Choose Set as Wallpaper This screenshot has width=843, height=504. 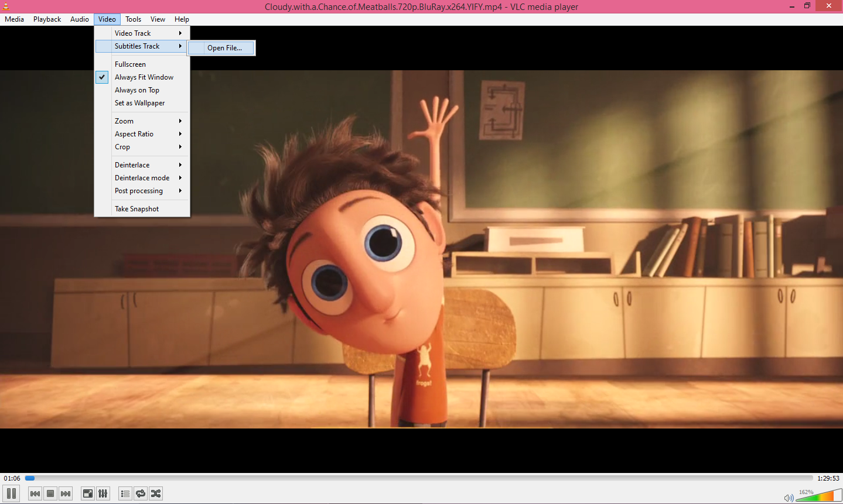coord(142,103)
